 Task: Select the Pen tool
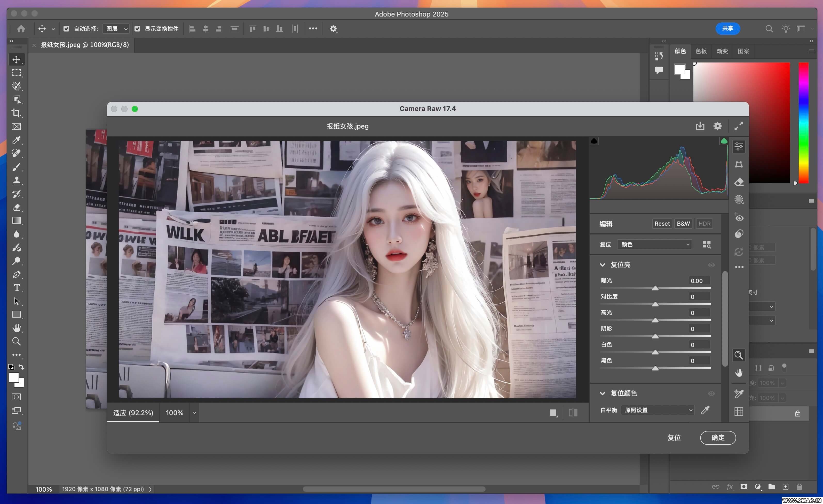pos(16,274)
